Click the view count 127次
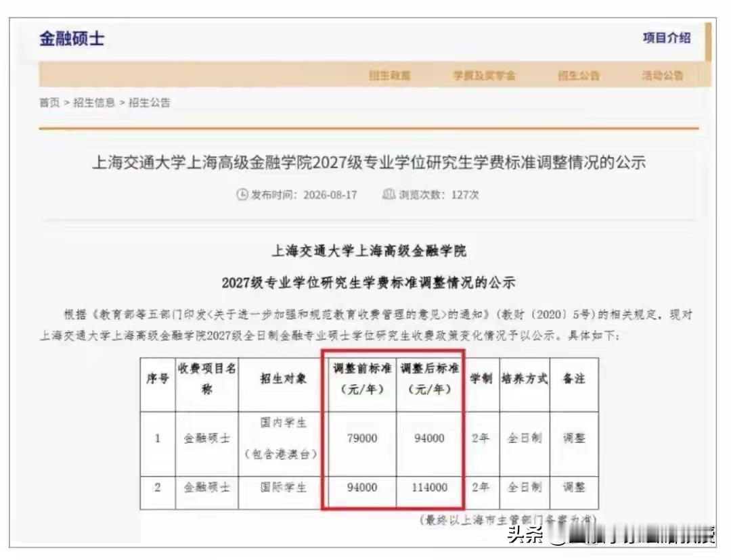731x560 pixels. tap(465, 195)
